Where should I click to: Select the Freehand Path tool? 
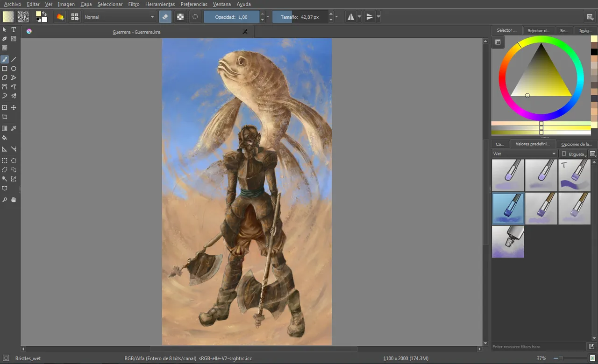click(14, 87)
